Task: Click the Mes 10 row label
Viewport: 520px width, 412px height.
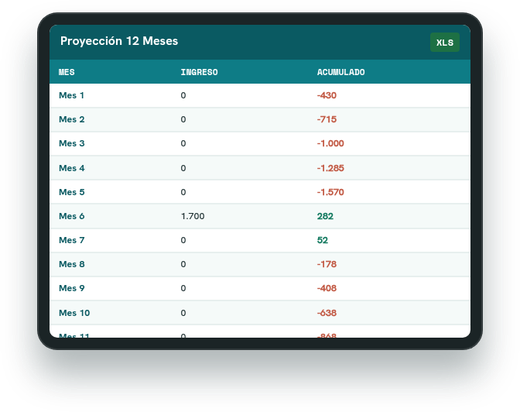Action: coord(74,313)
